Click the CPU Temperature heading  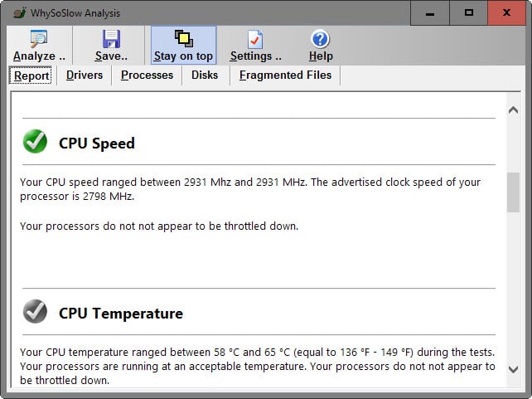pyautogui.click(x=121, y=314)
